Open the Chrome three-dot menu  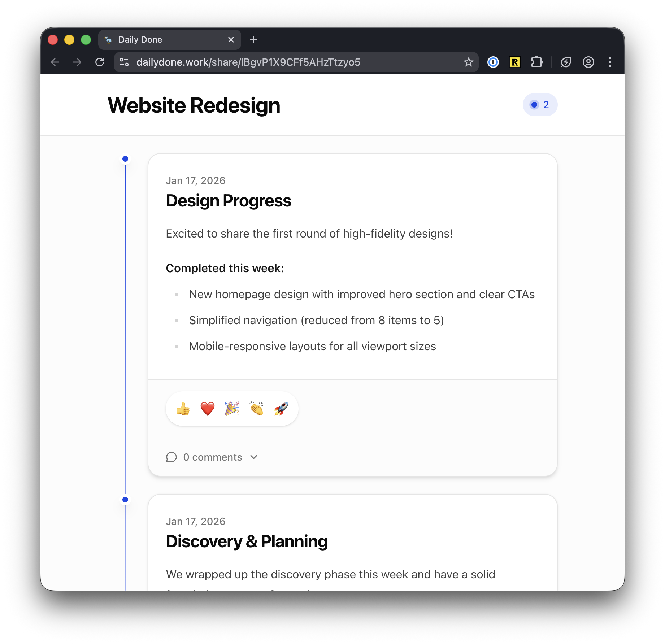click(x=610, y=62)
